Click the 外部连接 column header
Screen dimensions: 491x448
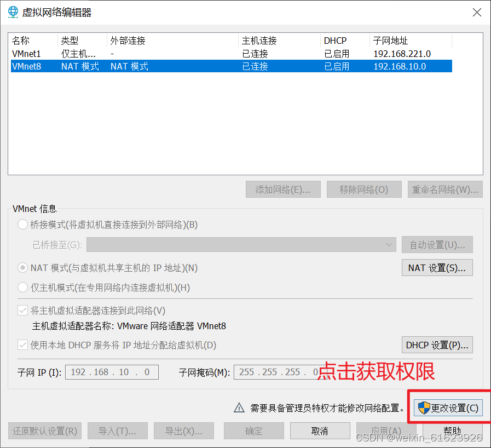click(x=172, y=41)
